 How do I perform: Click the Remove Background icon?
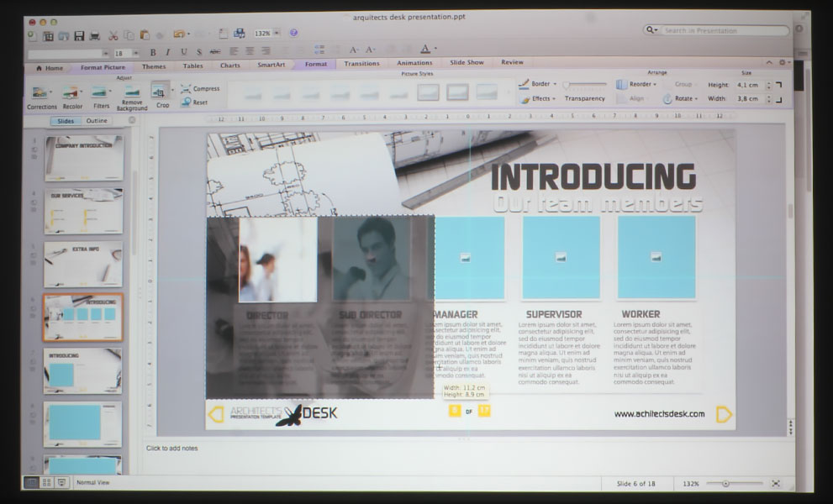131,93
